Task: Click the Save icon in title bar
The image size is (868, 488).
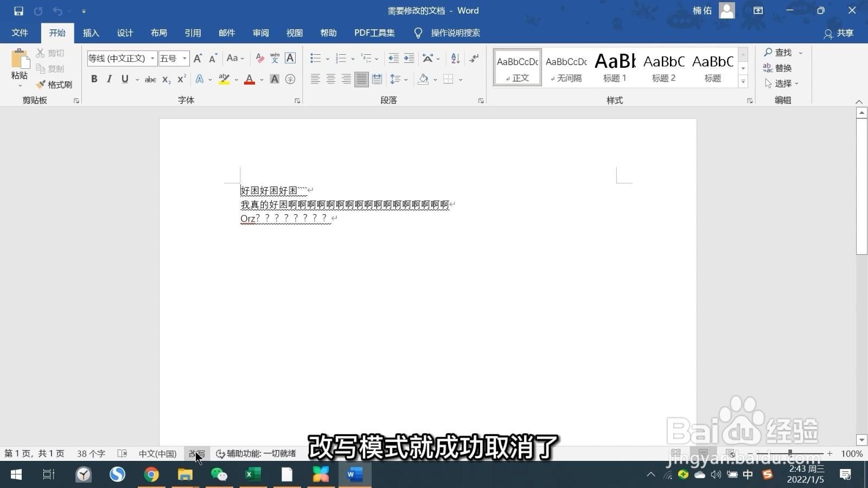Action: pyautogui.click(x=18, y=11)
